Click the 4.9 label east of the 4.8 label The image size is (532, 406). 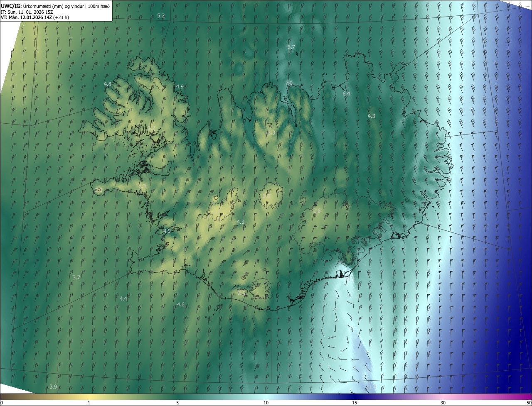[x=180, y=86]
